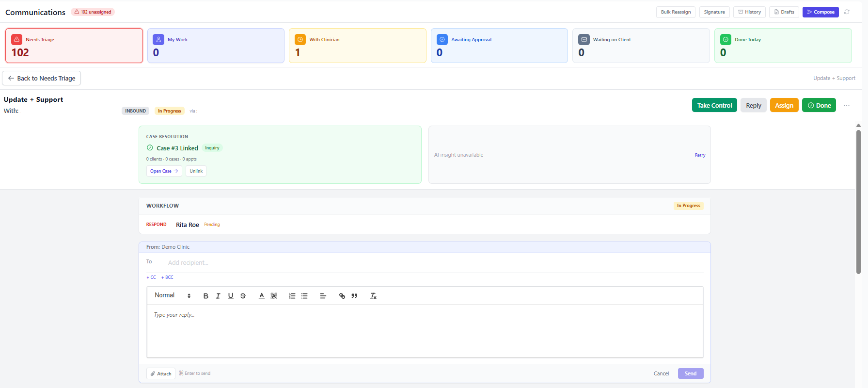View the Waiting on Client queue

pyautogui.click(x=641, y=46)
